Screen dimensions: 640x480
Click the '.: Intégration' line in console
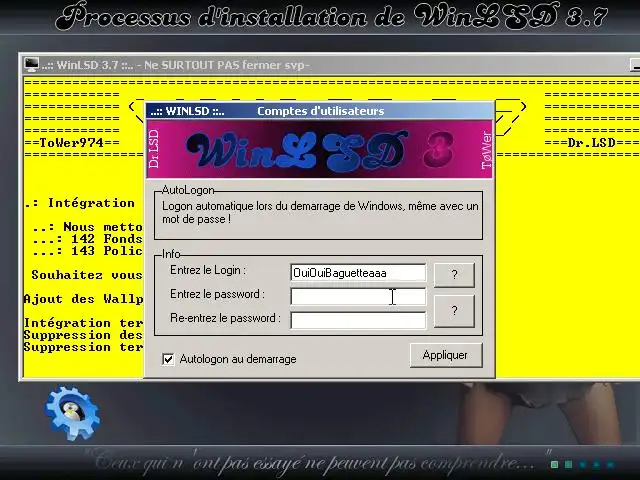click(80, 203)
